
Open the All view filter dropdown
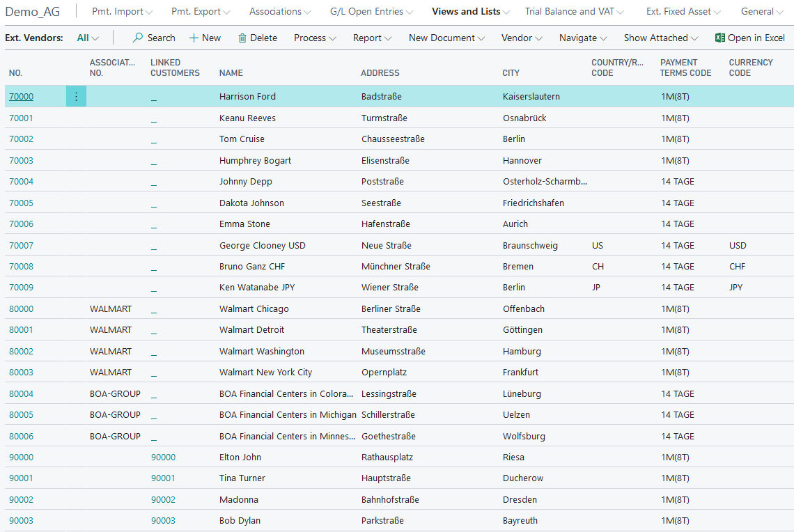click(x=88, y=38)
